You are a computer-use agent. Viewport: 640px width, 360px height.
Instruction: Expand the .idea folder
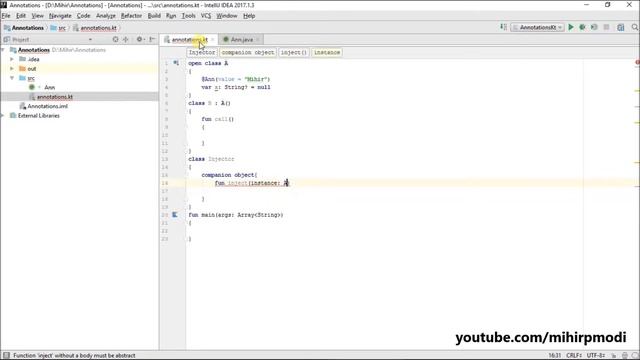tap(12, 59)
